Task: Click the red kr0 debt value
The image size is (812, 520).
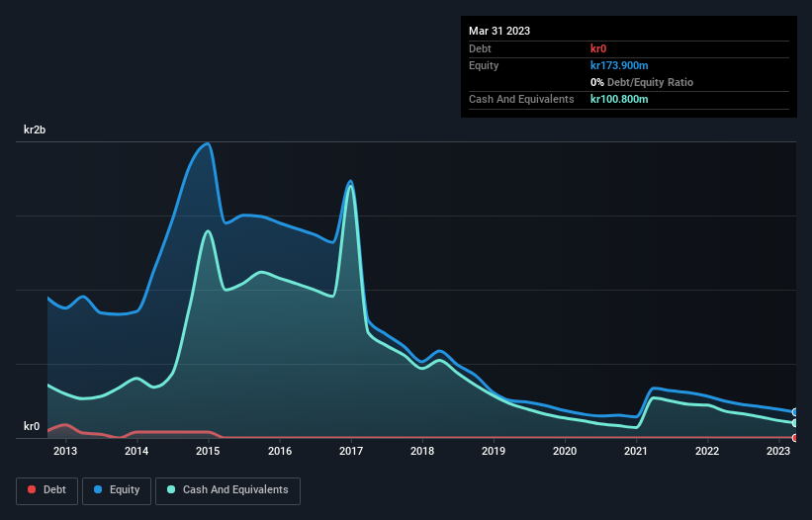Action: pyautogui.click(x=598, y=48)
